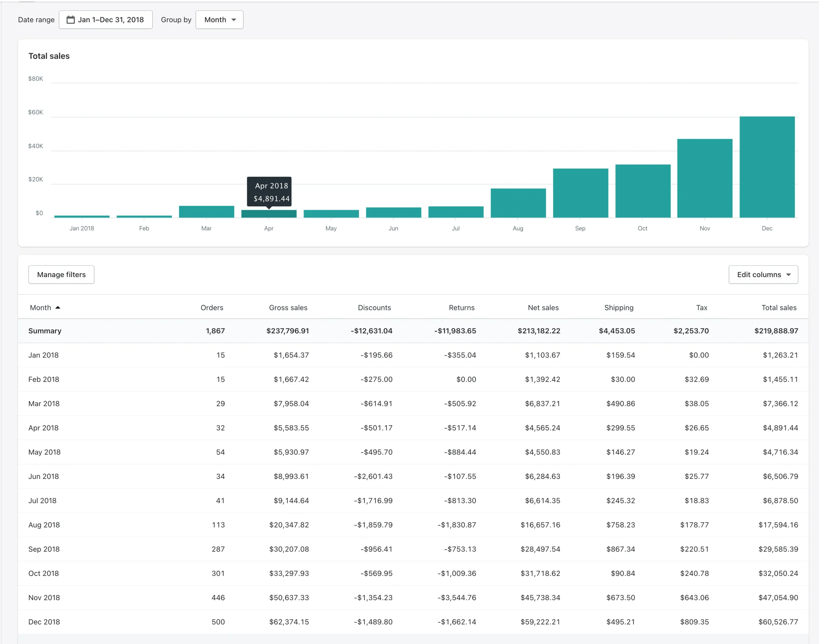The width and height of the screenshot is (819, 644).
Task: Click Sep 2018 net sales $28,497.54
Action: [540, 549]
